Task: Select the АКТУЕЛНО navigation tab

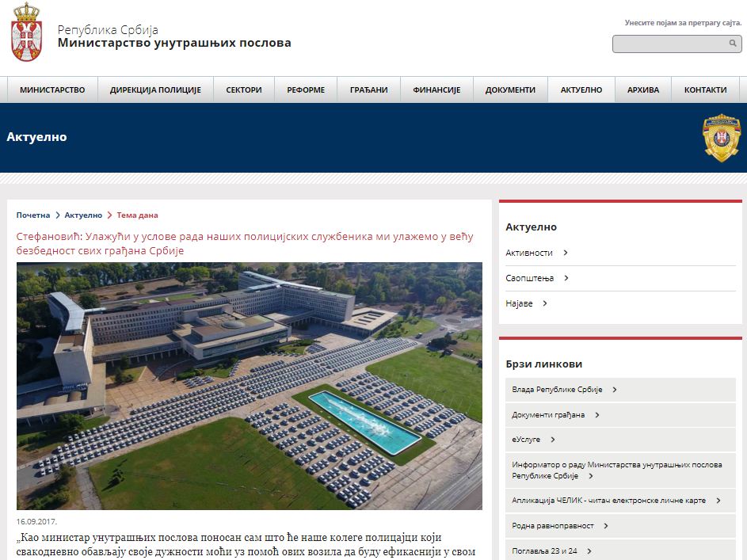Action: pos(581,90)
